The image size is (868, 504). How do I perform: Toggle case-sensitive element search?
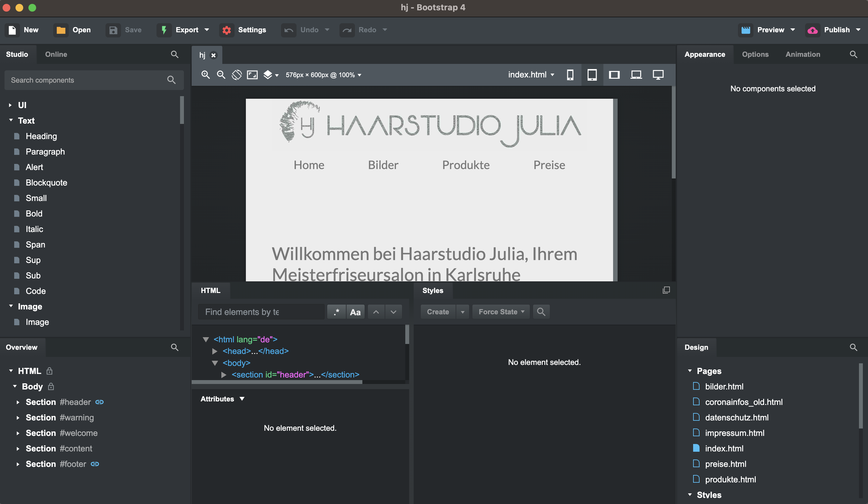(x=356, y=312)
